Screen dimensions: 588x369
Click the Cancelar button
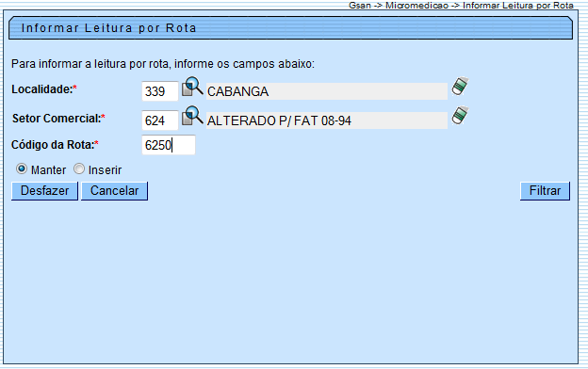click(x=114, y=191)
